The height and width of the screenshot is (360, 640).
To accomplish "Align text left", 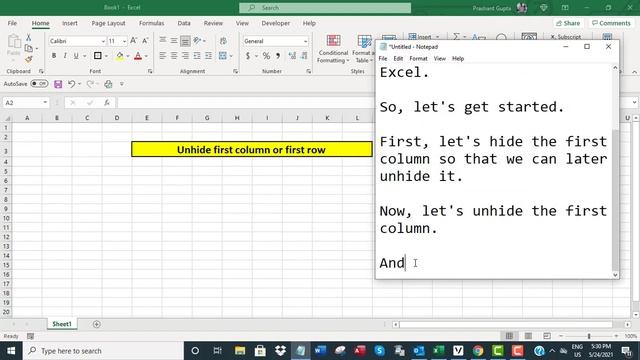I will [x=163, y=56].
